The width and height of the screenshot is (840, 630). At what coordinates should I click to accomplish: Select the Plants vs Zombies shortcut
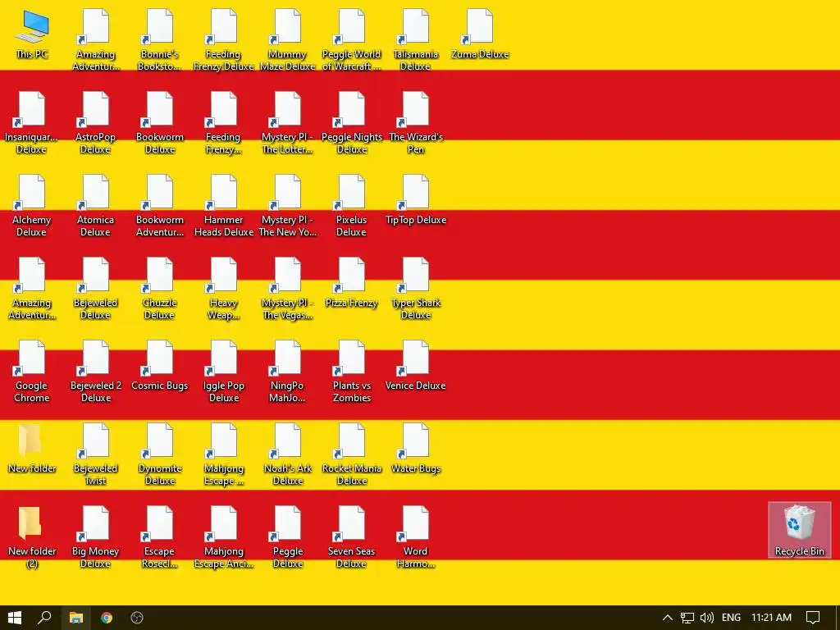351,372
